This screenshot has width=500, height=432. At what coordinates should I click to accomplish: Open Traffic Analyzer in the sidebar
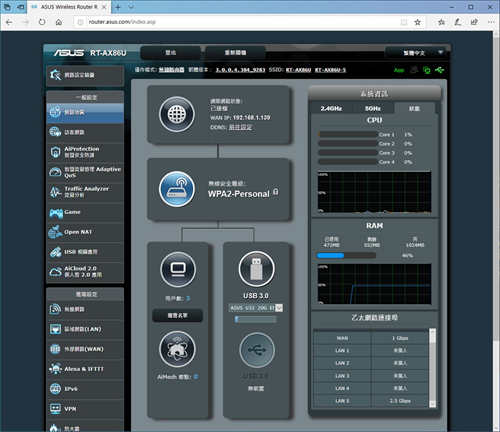coord(85,192)
